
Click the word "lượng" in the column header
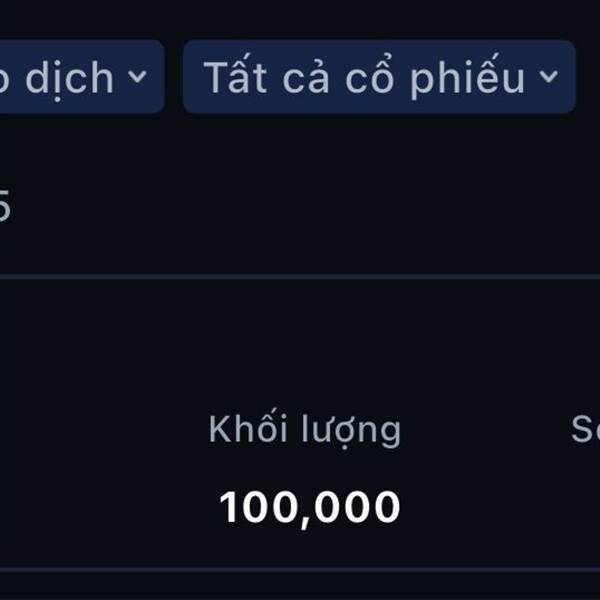(351, 431)
